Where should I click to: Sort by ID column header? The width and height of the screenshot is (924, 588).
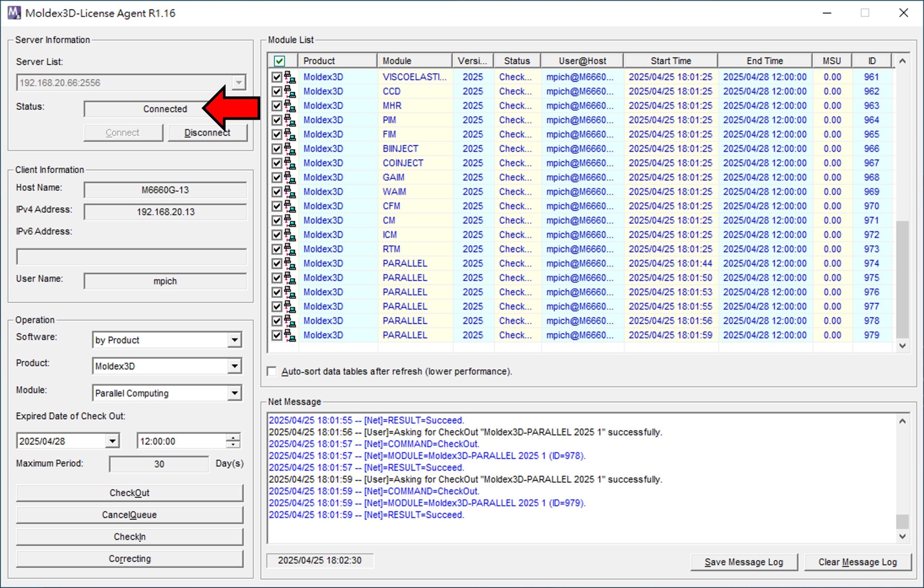point(872,61)
